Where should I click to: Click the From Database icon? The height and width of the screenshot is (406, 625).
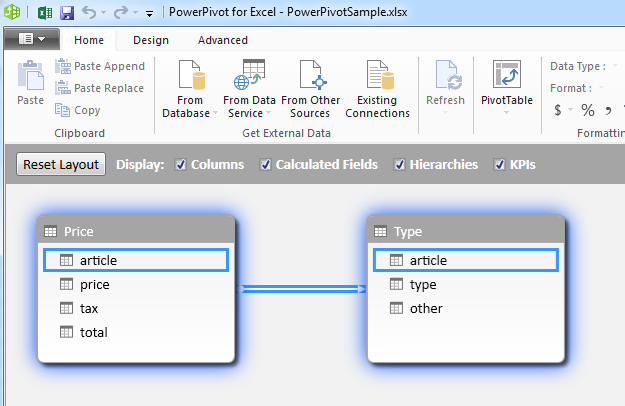(189, 77)
